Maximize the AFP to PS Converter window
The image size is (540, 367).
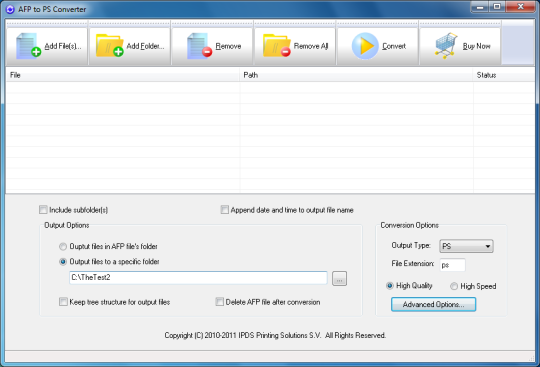(x=497, y=7)
